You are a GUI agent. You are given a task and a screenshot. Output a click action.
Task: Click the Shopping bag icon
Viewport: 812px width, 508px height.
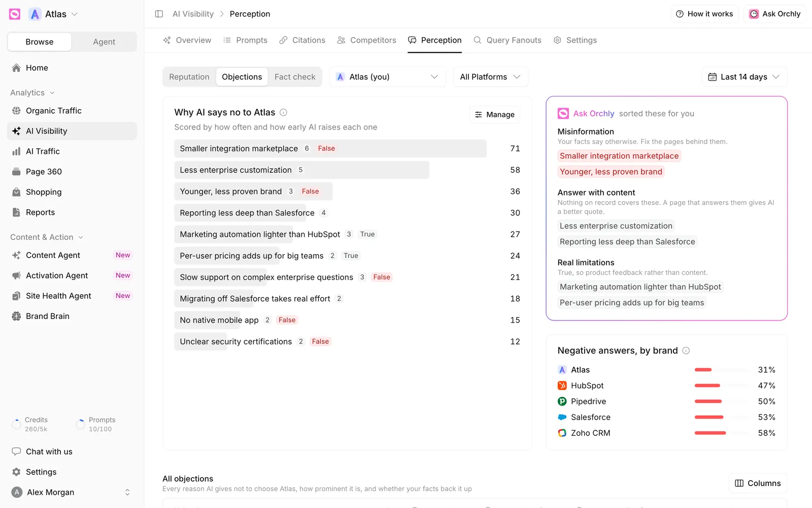[16, 192]
